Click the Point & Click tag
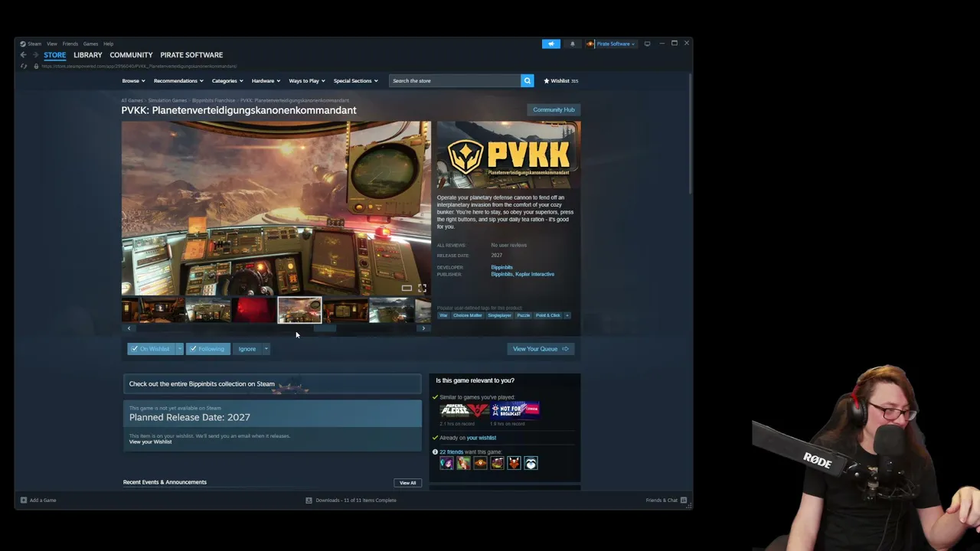 (x=548, y=315)
